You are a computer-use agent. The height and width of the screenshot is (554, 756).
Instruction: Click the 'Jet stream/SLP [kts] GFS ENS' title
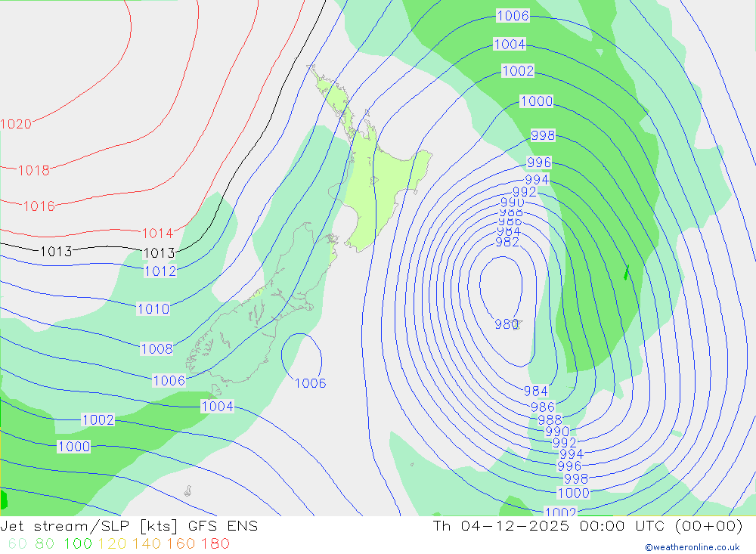[x=129, y=526]
